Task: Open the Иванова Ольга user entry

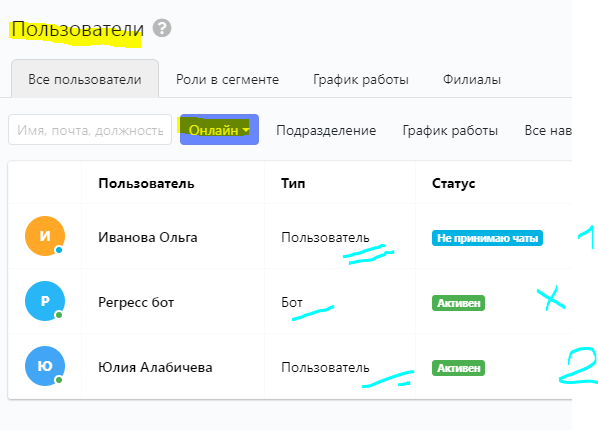Action: 148,237
